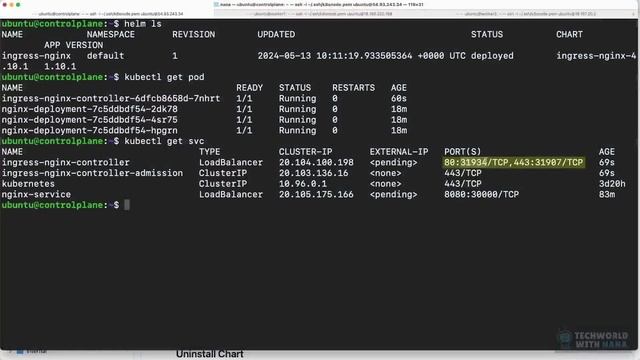640x360 pixels.
Task: Click pod nginx-deployment-7c5ddbdf54-2dk78
Action: (89, 109)
